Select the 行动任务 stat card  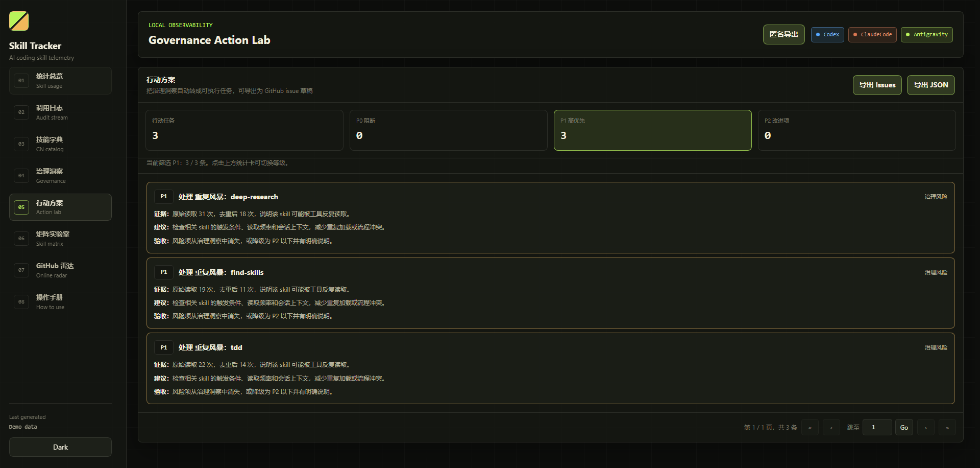[x=244, y=130]
